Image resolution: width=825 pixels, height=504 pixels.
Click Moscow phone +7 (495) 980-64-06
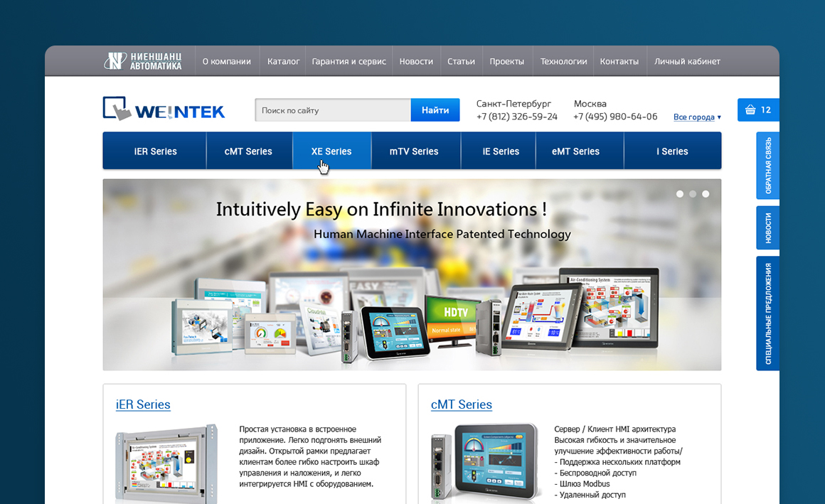pos(615,117)
